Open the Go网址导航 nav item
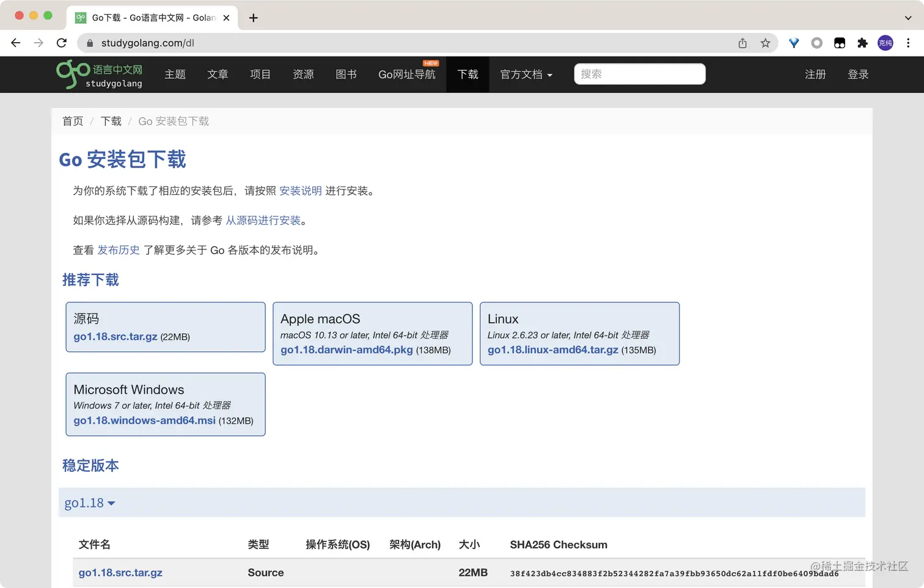The width and height of the screenshot is (924, 588). click(x=407, y=75)
